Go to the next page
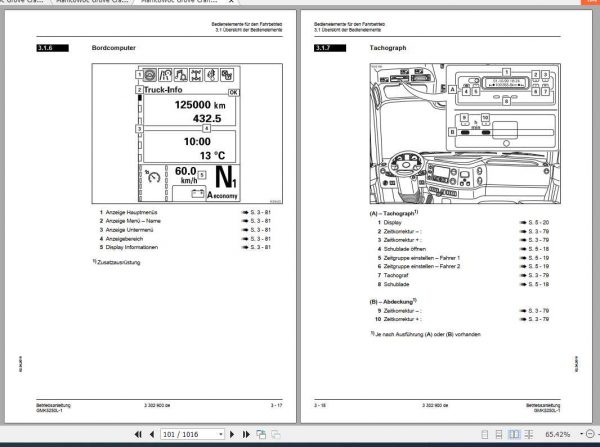 pos(232,434)
